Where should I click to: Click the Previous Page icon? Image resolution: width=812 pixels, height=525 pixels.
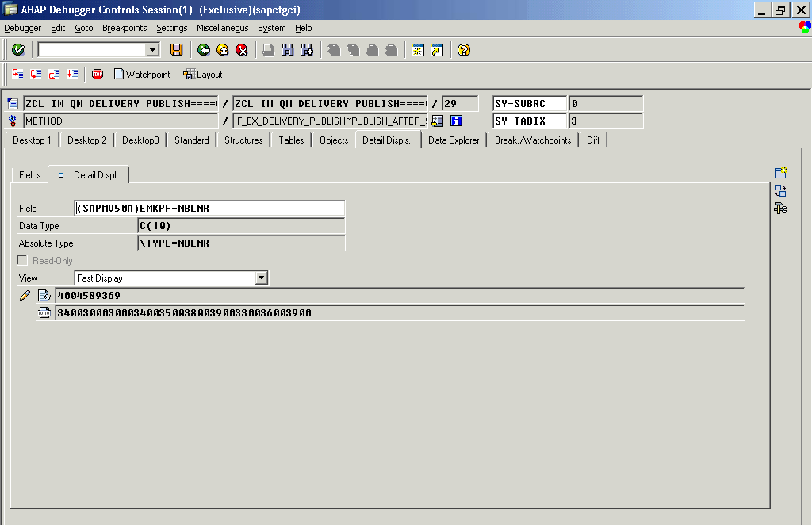[353, 50]
